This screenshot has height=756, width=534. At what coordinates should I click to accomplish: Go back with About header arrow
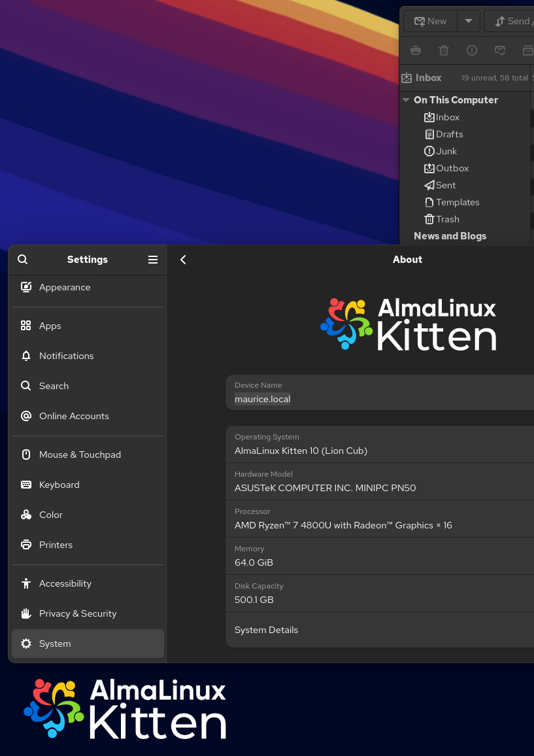click(x=183, y=260)
